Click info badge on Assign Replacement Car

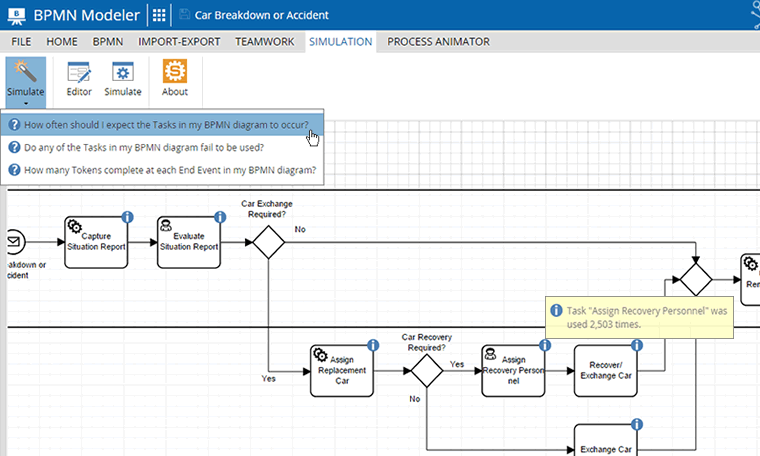373,345
